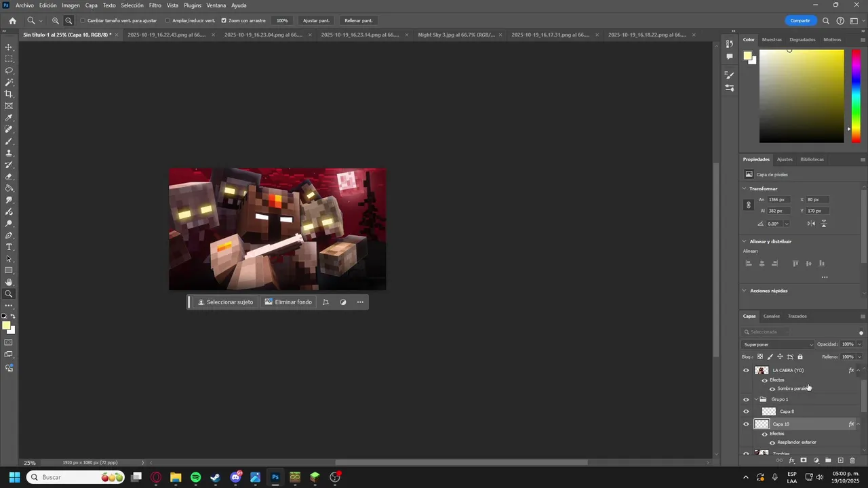Click the 100% zoom button
Viewport: 868px width, 488px height.
click(282, 20)
